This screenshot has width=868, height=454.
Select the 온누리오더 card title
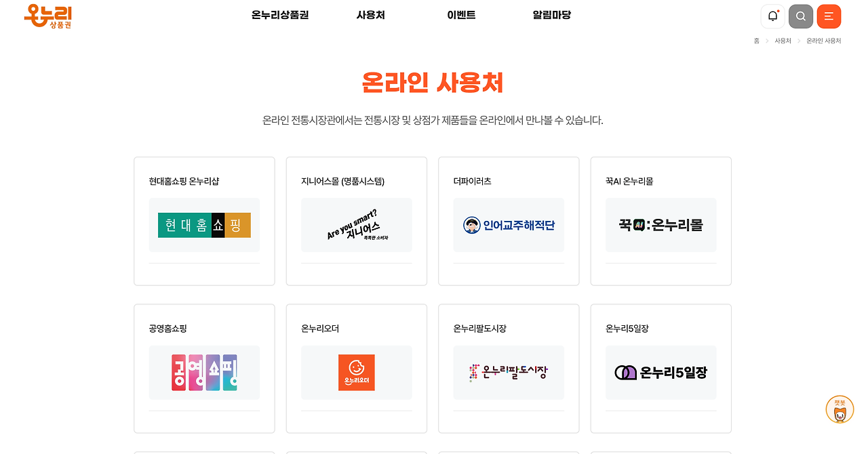(x=320, y=329)
